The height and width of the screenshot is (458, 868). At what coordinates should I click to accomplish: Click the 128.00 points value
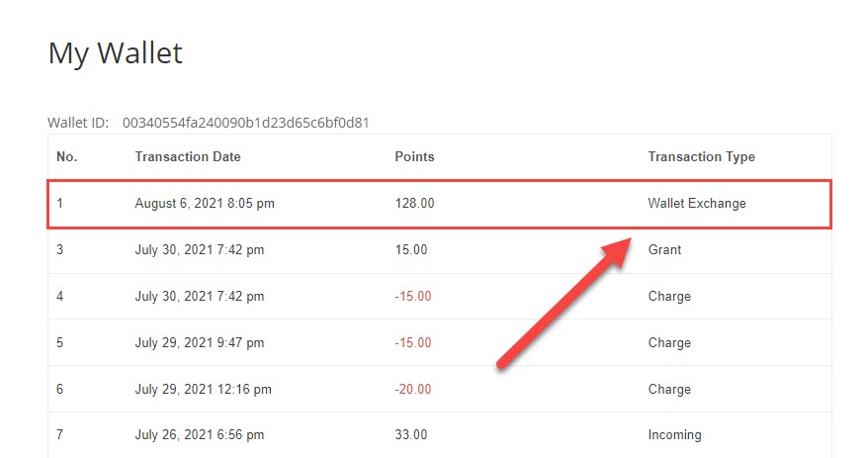click(414, 203)
